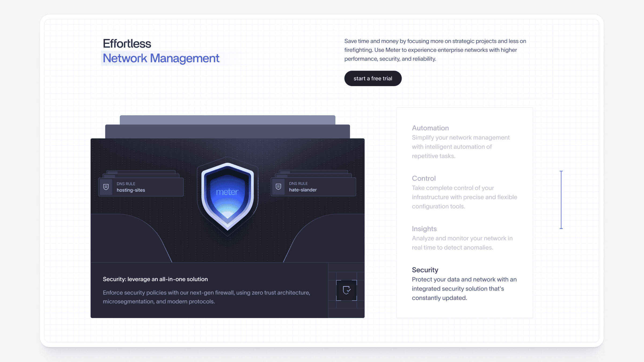
Task: Click the "Network Management" highlighted heading
Action: pyautogui.click(x=161, y=58)
